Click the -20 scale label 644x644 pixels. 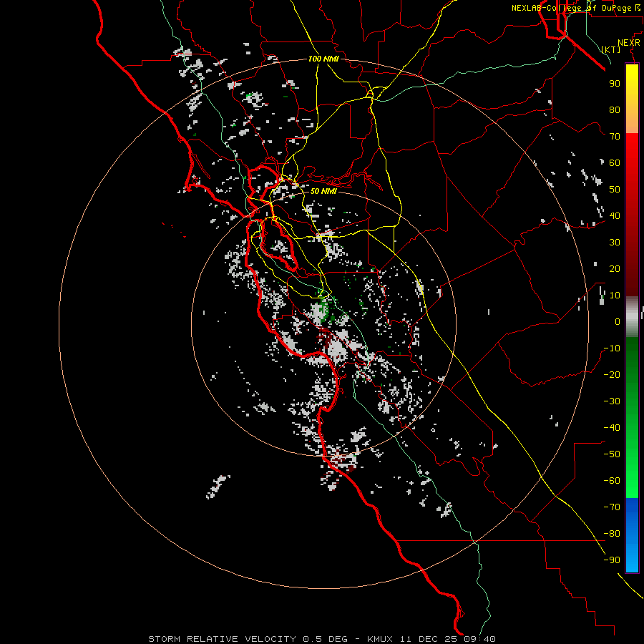click(x=612, y=374)
